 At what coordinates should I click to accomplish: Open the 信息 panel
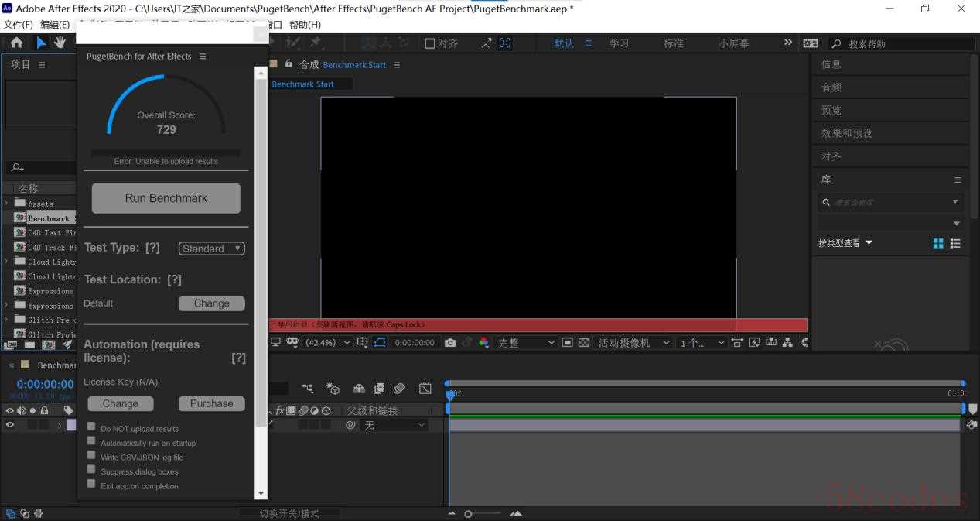click(831, 64)
